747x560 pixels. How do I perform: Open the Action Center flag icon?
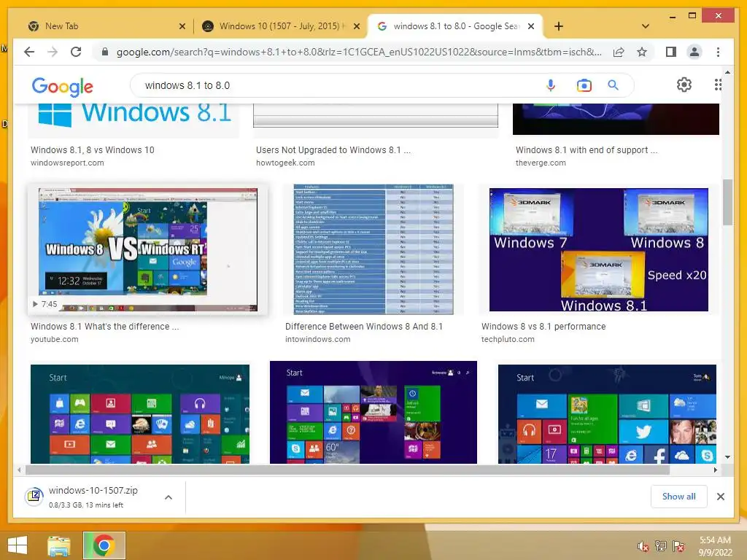(x=678, y=545)
